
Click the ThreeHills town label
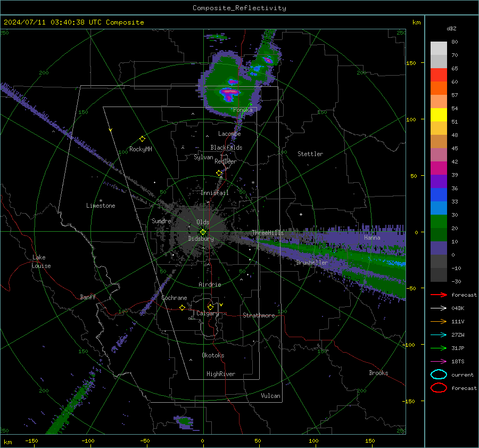268,233
